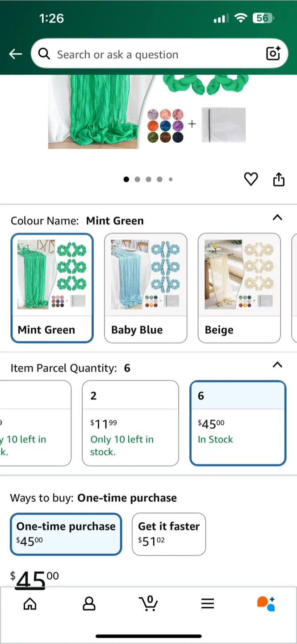
Task: Select Get it faster purchase option
Action: click(169, 534)
